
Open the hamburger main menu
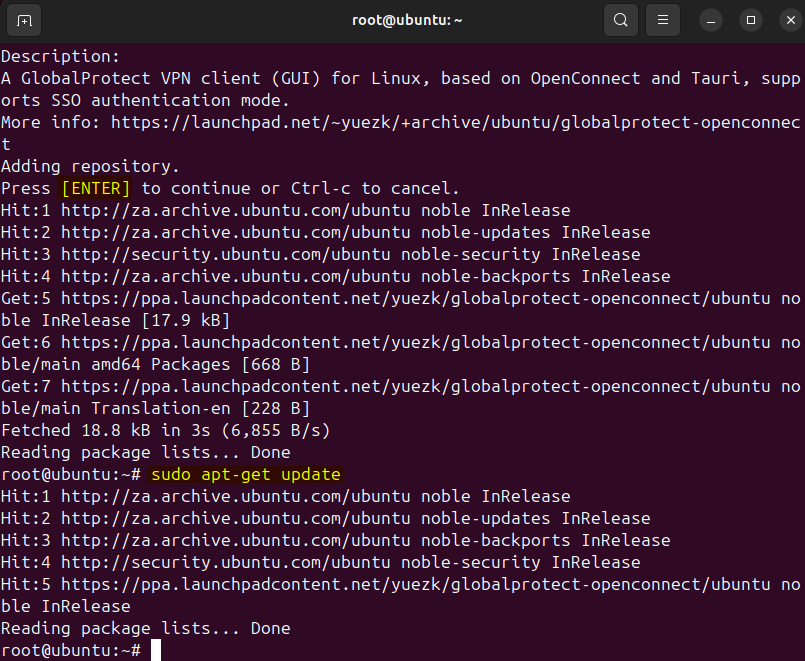[661, 20]
